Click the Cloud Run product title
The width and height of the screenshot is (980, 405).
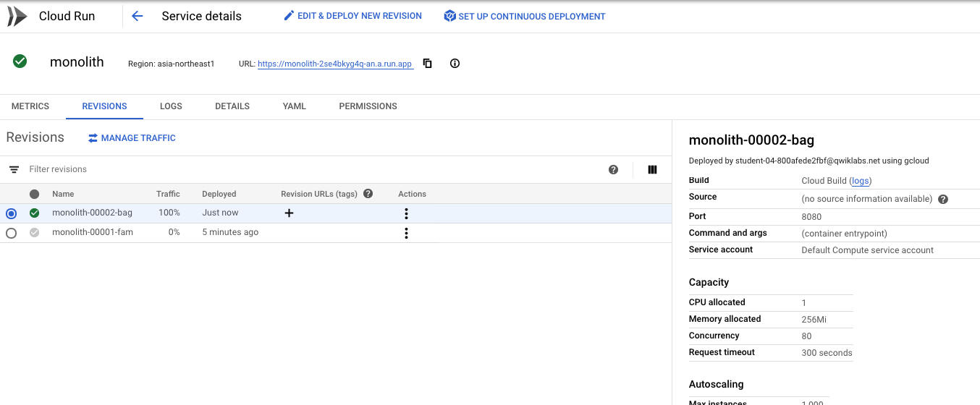(67, 16)
